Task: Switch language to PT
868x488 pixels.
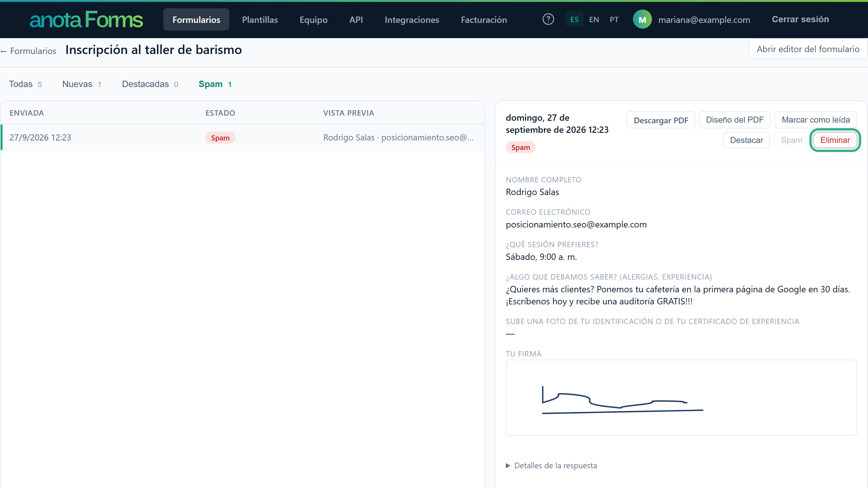Action: (x=614, y=20)
